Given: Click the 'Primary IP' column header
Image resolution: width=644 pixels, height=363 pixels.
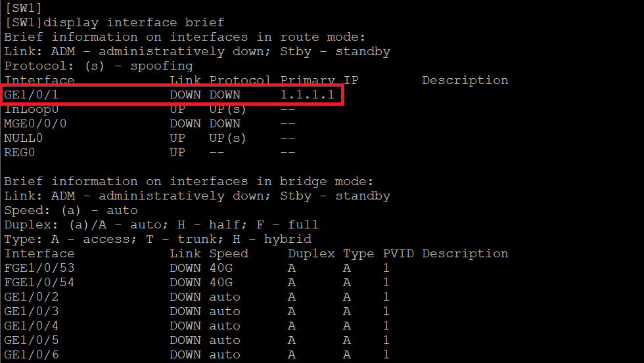Looking at the screenshot, I should (x=319, y=80).
